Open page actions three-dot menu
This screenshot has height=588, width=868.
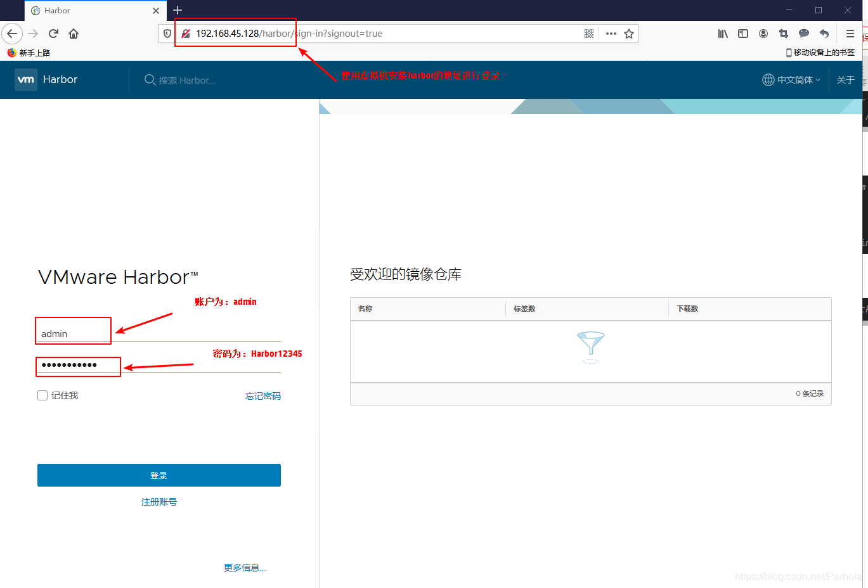click(x=611, y=34)
